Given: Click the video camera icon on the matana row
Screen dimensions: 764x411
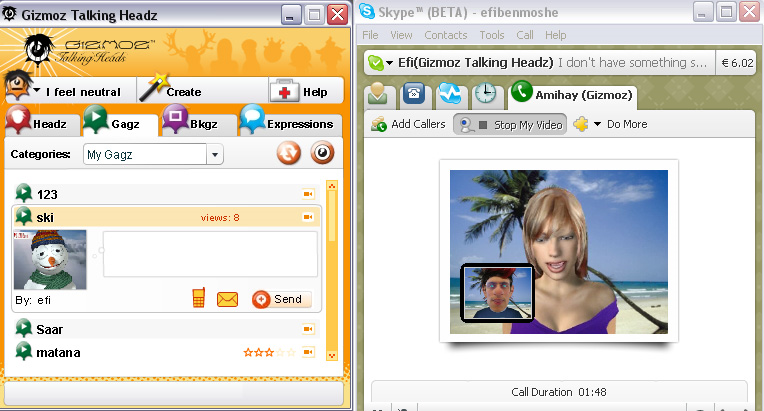Looking at the screenshot, I should point(308,352).
